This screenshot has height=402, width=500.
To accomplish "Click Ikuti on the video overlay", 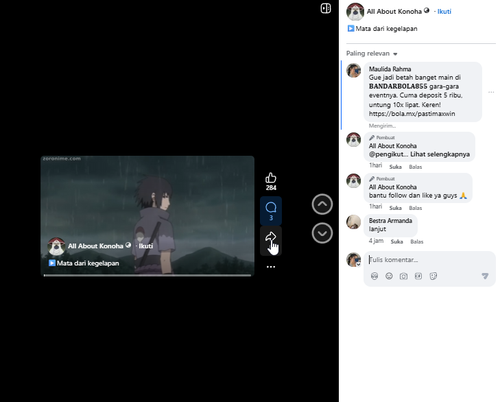I will 146,246.
